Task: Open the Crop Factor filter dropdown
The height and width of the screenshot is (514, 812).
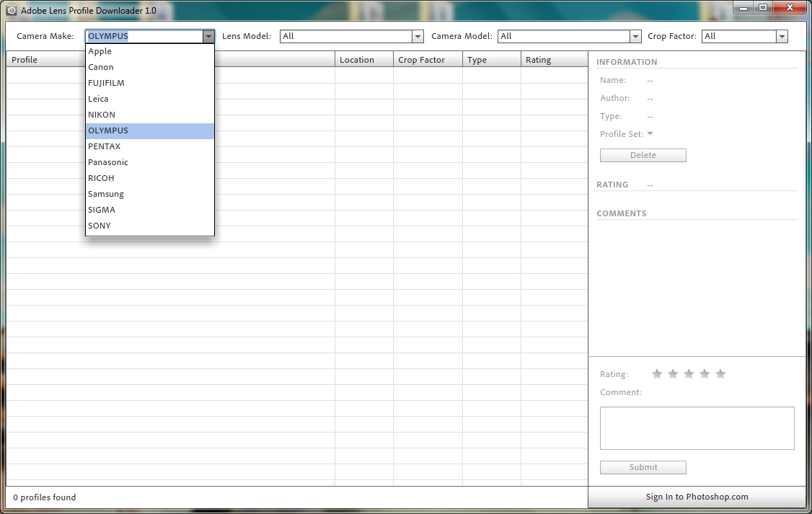Action: (782, 36)
